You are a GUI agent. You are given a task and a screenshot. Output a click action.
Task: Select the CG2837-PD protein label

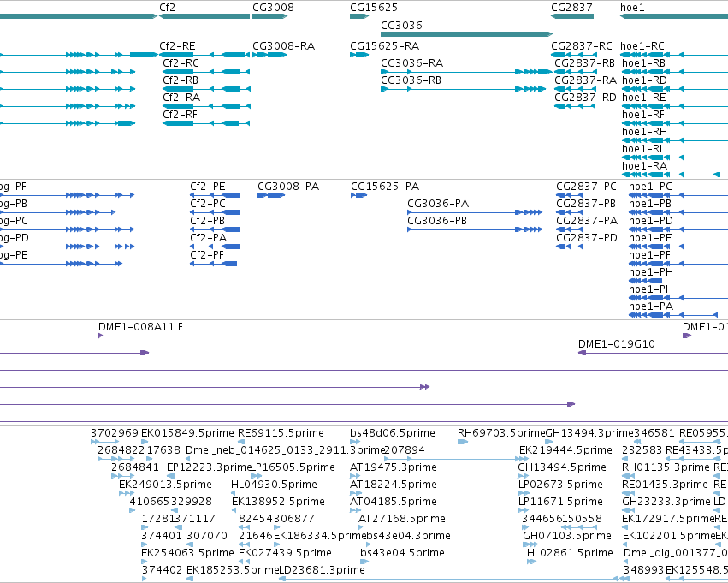tap(587, 238)
